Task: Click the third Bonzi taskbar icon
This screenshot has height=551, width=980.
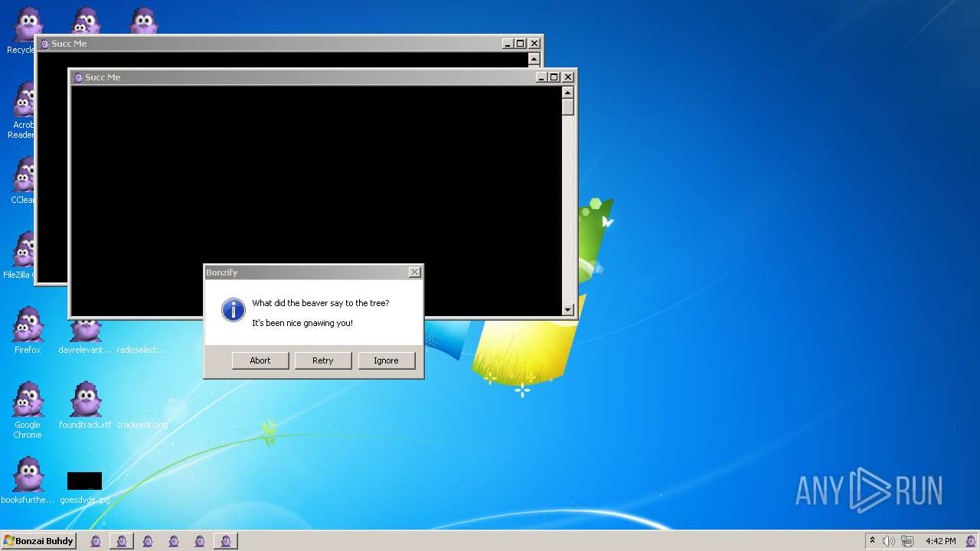Action: tap(148, 541)
